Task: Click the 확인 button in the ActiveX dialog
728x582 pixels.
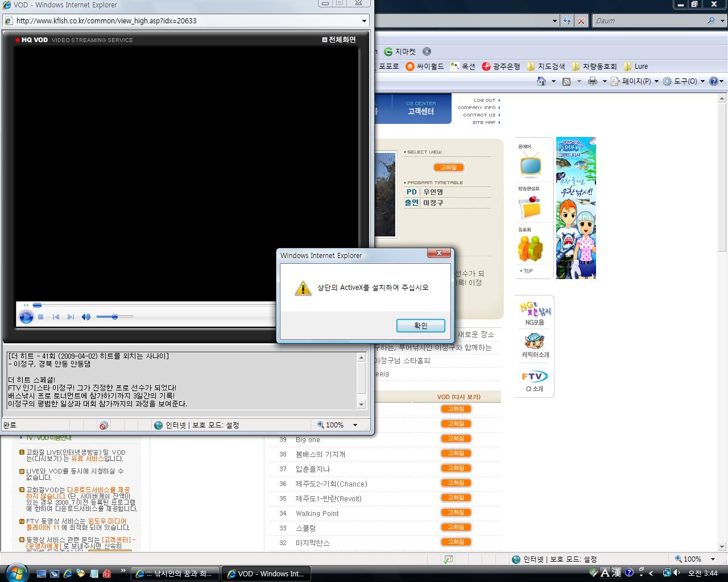Action: [420, 326]
